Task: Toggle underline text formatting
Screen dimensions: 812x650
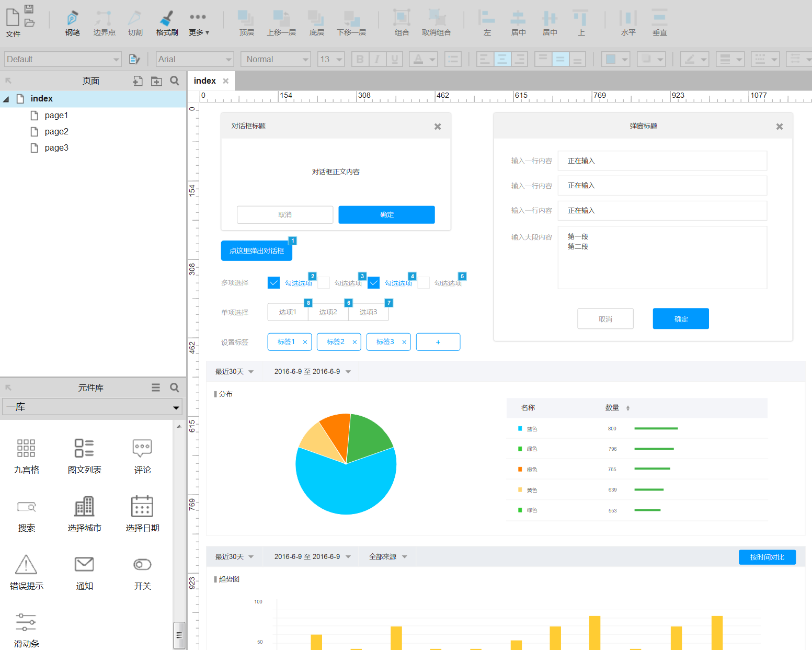Action: [x=394, y=59]
